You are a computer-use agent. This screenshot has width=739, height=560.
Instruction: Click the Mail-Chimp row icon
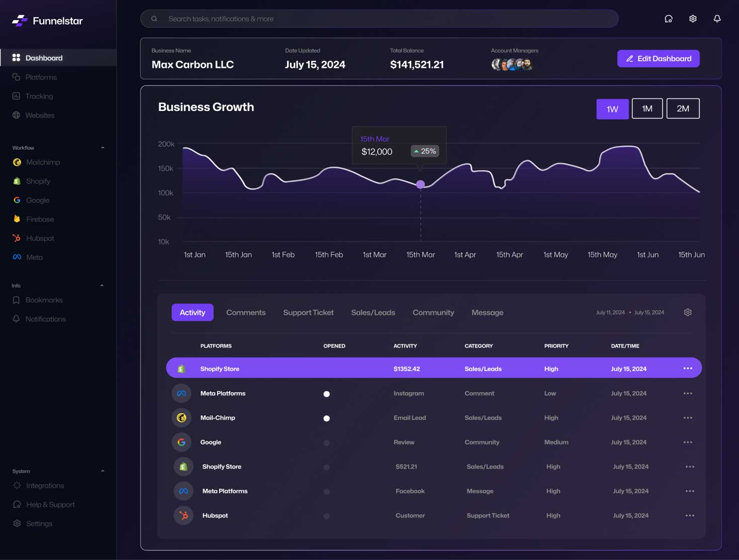181,418
